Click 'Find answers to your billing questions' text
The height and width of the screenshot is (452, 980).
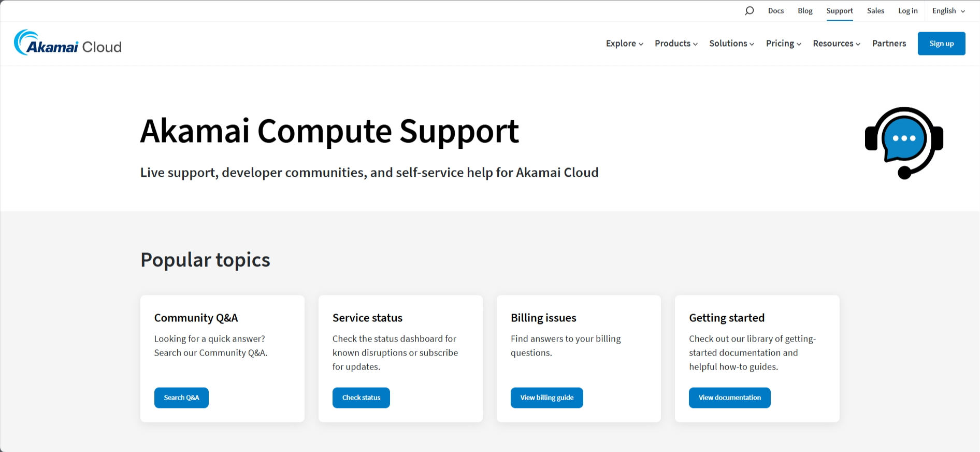click(x=566, y=346)
